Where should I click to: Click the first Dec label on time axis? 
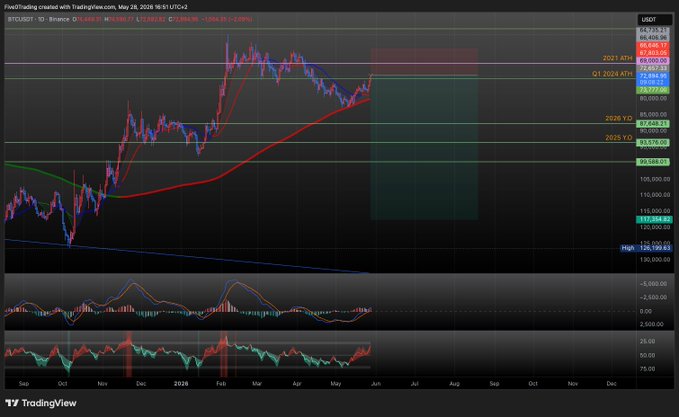[141, 384]
